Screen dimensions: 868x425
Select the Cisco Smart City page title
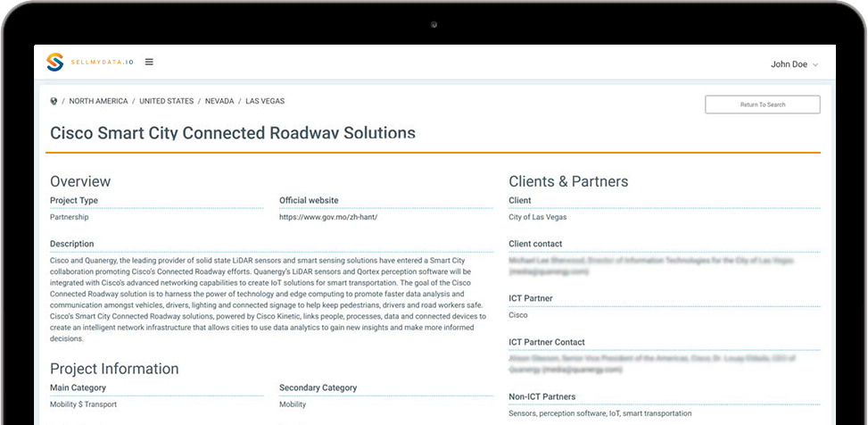233,133
